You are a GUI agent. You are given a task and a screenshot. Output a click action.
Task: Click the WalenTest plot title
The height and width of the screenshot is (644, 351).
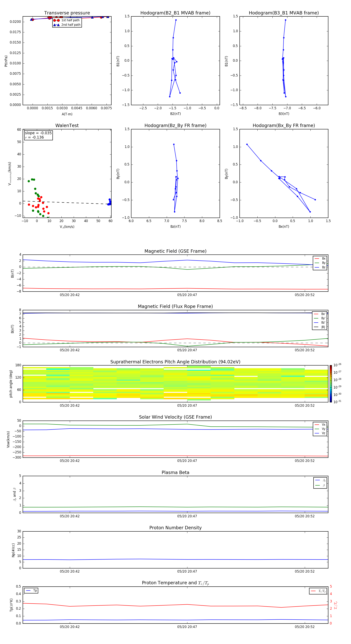click(67, 125)
